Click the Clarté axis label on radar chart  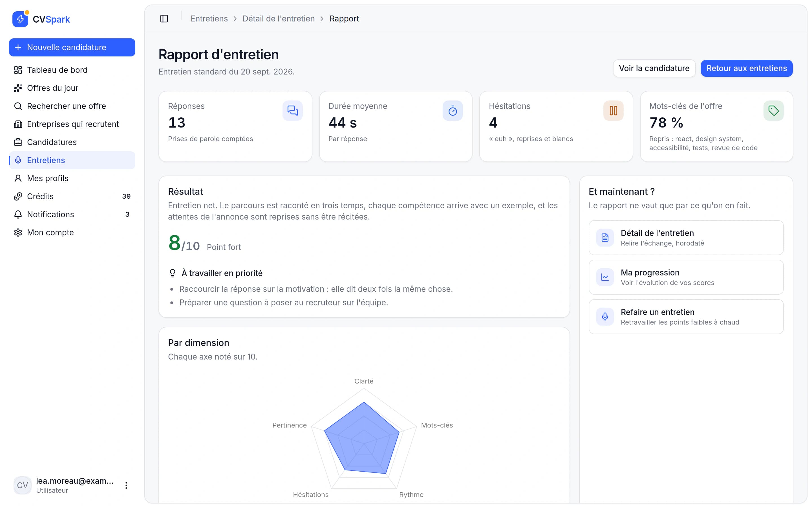pos(364,381)
